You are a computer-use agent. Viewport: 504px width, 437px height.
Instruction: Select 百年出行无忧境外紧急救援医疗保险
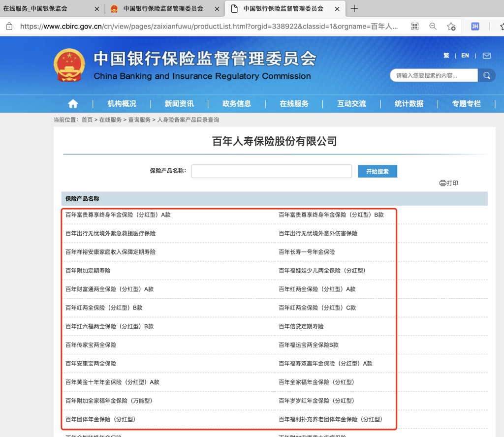(111, 233)
